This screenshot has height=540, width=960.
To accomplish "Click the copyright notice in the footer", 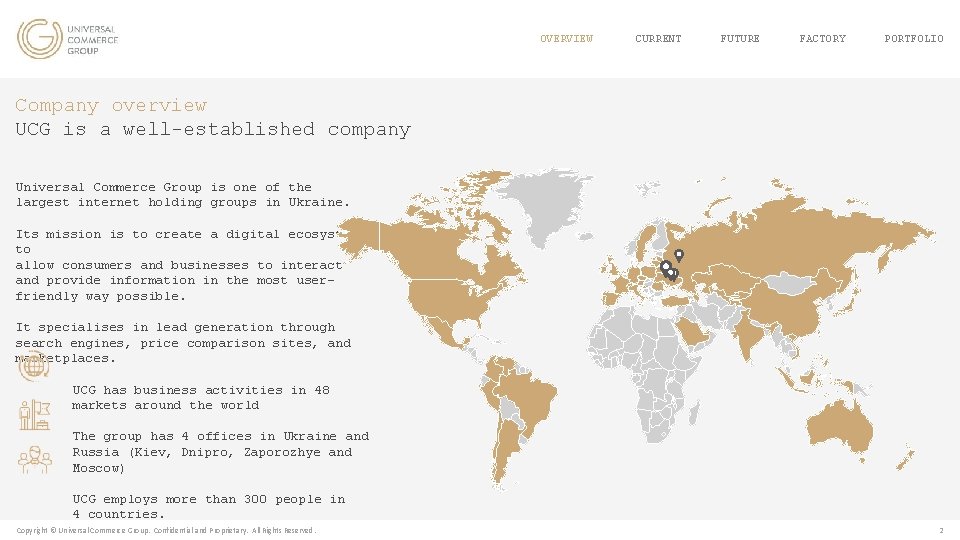I will (x=166, y=530).
